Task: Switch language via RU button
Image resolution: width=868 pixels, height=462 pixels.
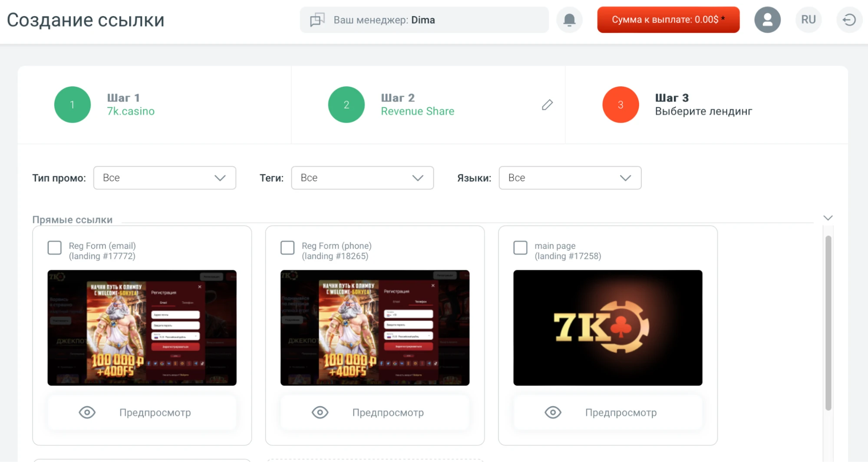Action: [x=808, y=20]
